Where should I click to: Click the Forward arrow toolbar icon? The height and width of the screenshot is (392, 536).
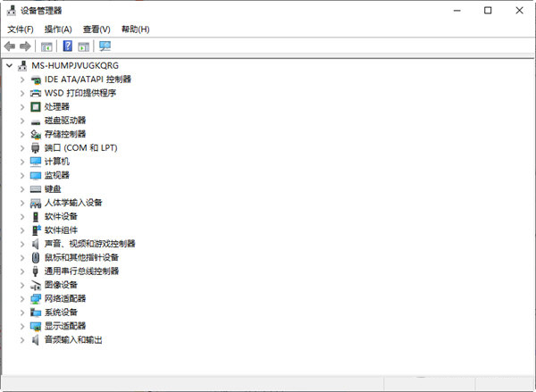26,46
